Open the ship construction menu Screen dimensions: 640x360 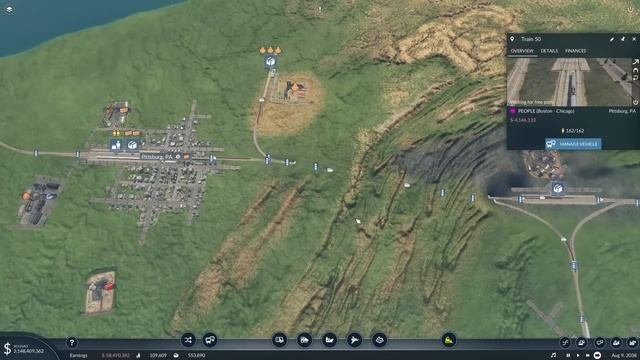click(329, 340)
